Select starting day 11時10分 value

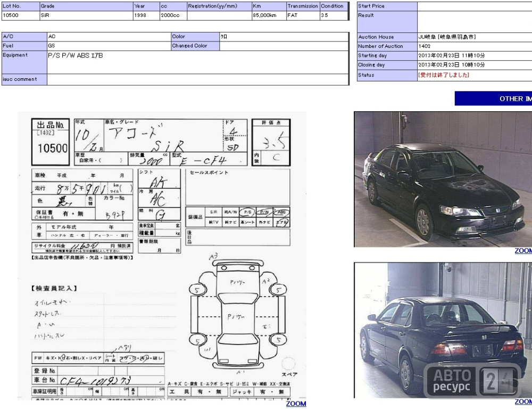(x=451, y=55)
